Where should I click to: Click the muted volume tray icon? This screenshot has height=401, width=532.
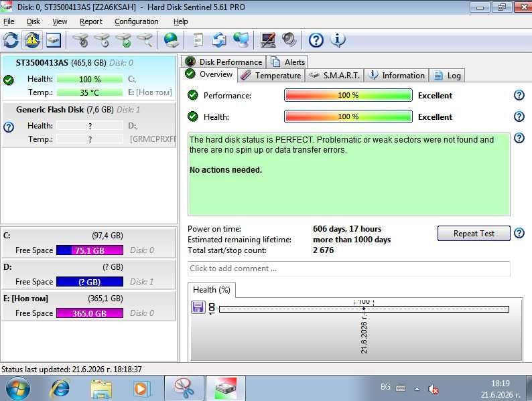[x=433, y=389]
